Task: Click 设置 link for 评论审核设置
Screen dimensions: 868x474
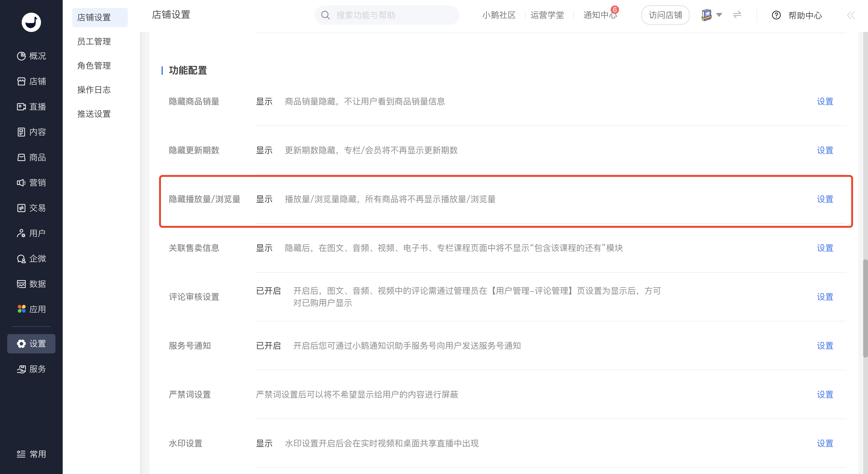Action: point(825,297)
